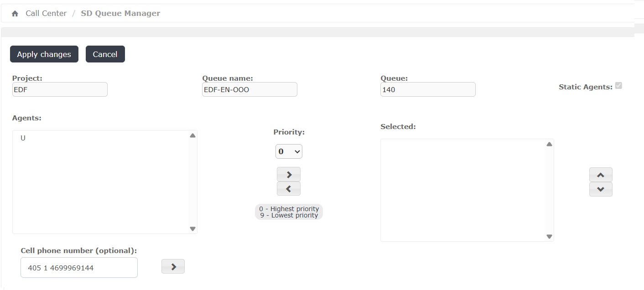Viewport: 644px width, 290px height.
Task: Click the home icon in breadcrumb
Action: pos(15,14)
